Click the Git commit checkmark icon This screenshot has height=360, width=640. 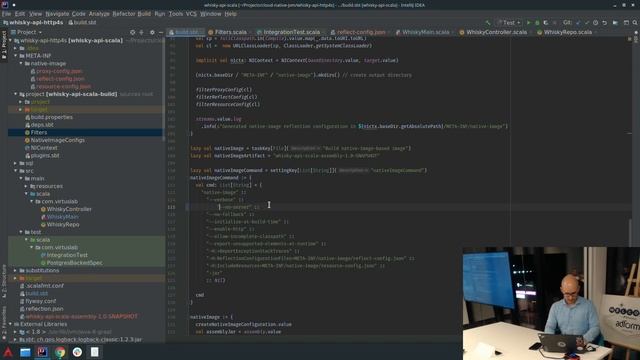[x=587, y=23]
